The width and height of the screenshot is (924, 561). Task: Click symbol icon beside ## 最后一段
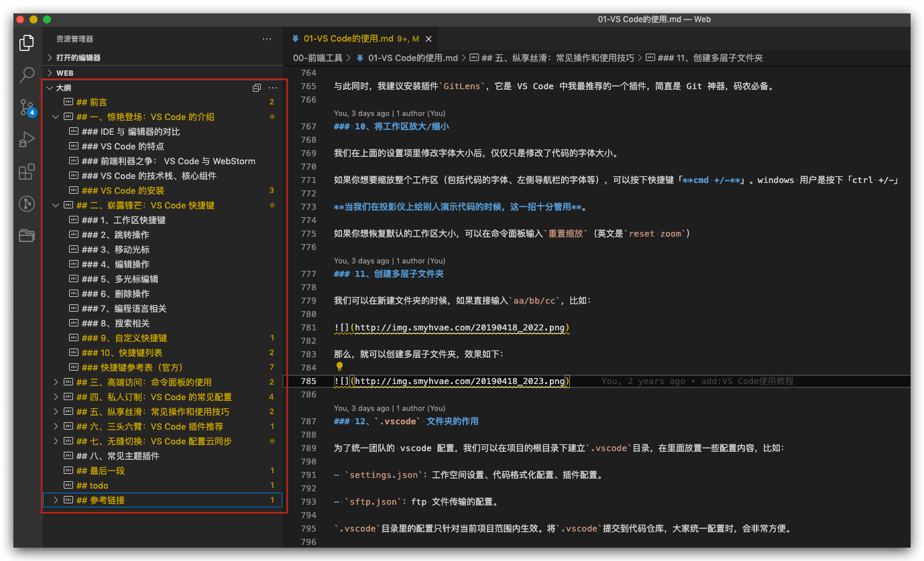[x=68, y=471]
